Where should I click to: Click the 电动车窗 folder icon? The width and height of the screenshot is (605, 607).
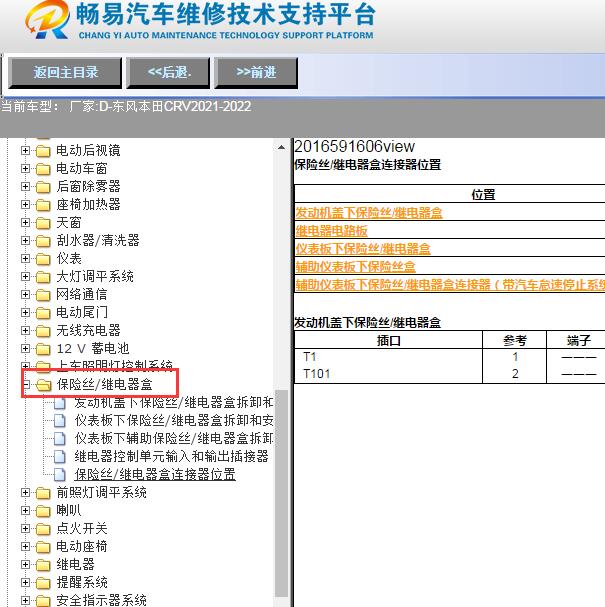coord(43,169)
